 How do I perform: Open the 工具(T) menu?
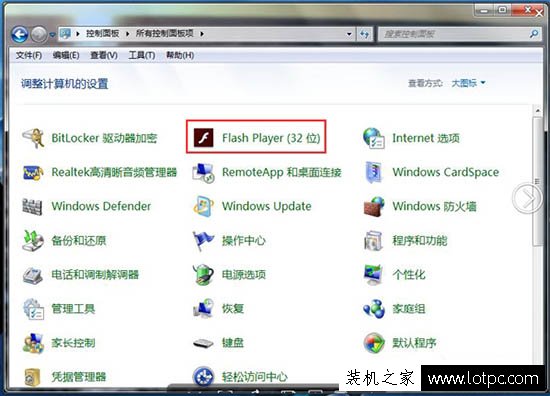point(142,55)
